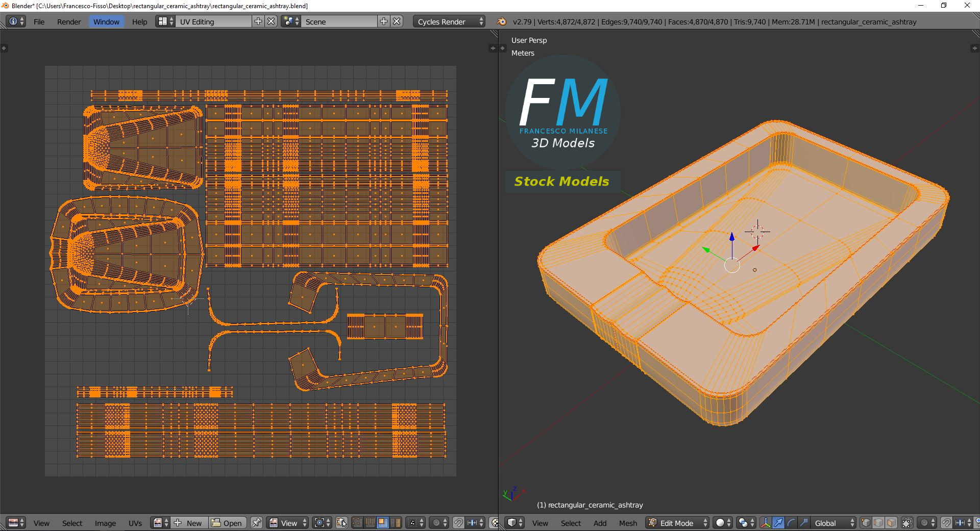Screen dimensions: 980x531
Task: Click the blue Z-axis manipulator arrow
Action: tap(732, 237)
